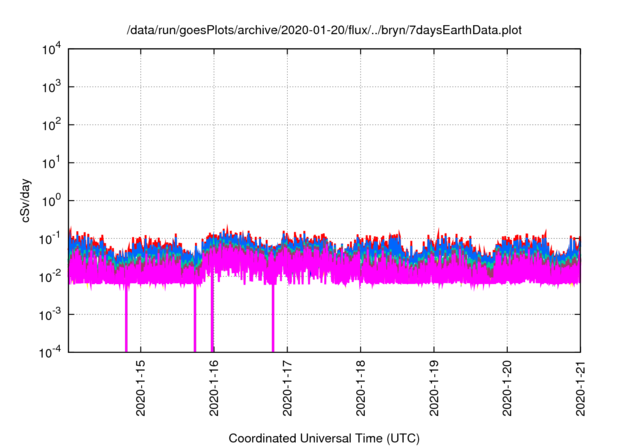Screen dimensions: 640x448
Task: Click the 2020-1-18 date label
Action: coord(360,388)
